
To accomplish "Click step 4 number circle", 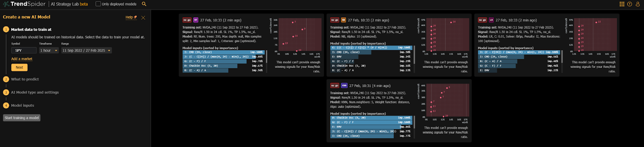I will (x=6, y=106).
